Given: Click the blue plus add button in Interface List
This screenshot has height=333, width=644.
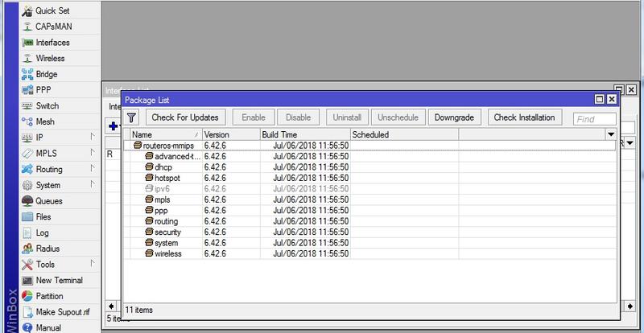Looking at the screenshot, I should (113, 126).
